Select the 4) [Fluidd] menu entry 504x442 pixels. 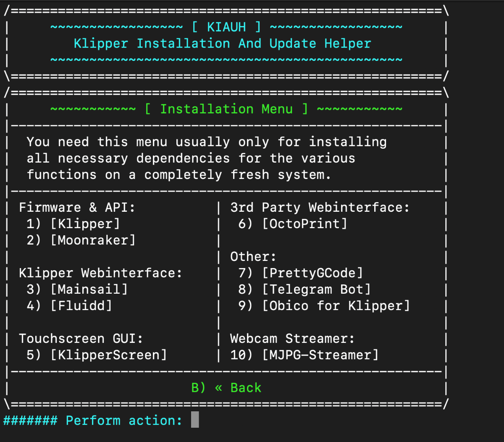69,305
